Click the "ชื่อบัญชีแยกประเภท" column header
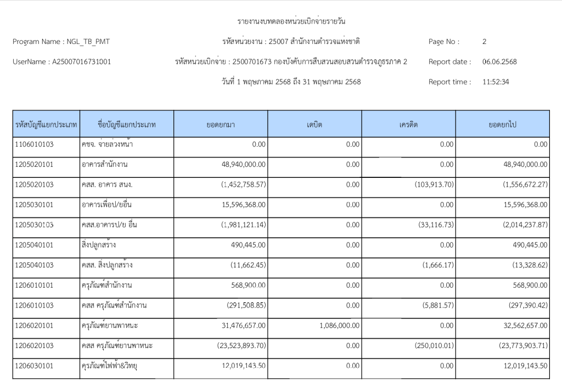The width and height of the screenshot is (562, 392). click(x=126, y=125)
